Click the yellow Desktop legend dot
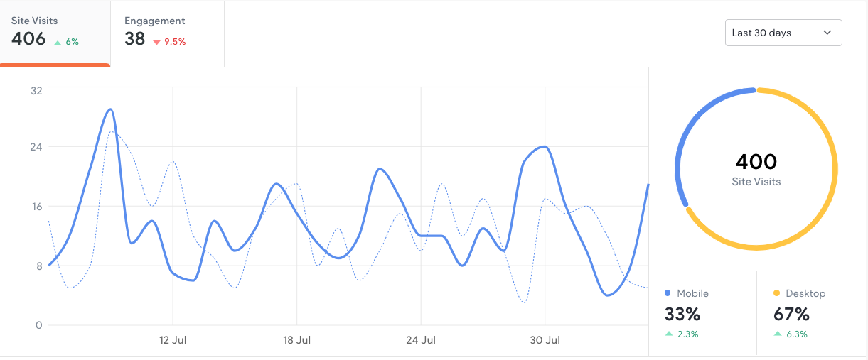Image resolution: width=868 pixels, height=360 pixels. pos(776,293)
